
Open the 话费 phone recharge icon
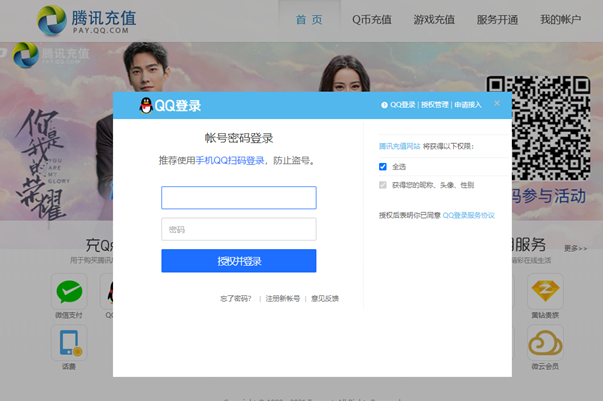pos(69,343)
